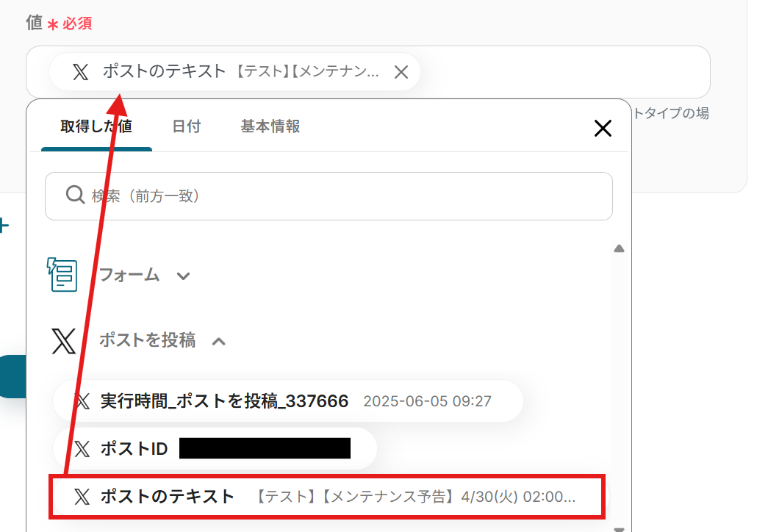Click the ポストのテキスト chip in value field
The image size is (768, 532).
(x=234, y=72)
